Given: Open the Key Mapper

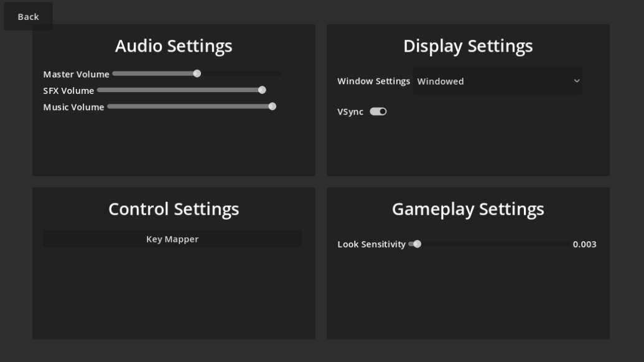Looking at the screenshot, I should point(172,239).
